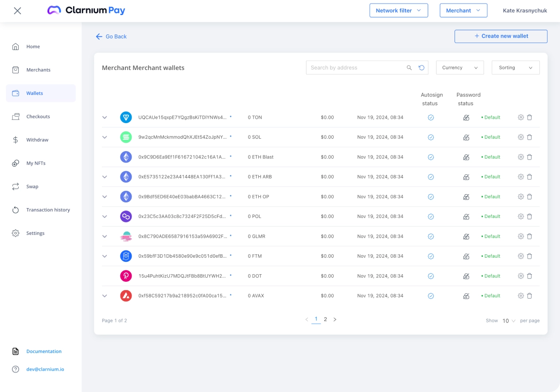Viewport: 560px width, 392px height.
Task: Expand the TON wallet row
Action: (105, 117)
